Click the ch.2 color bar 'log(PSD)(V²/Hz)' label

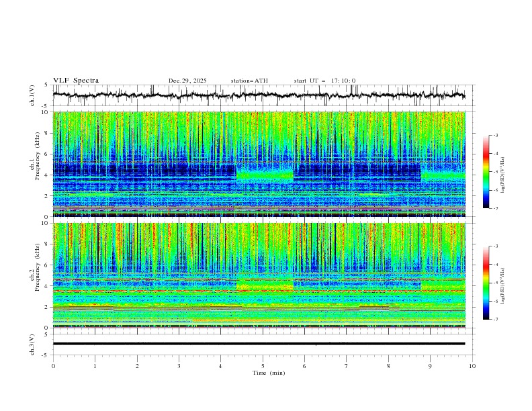(x=503, y=285)
